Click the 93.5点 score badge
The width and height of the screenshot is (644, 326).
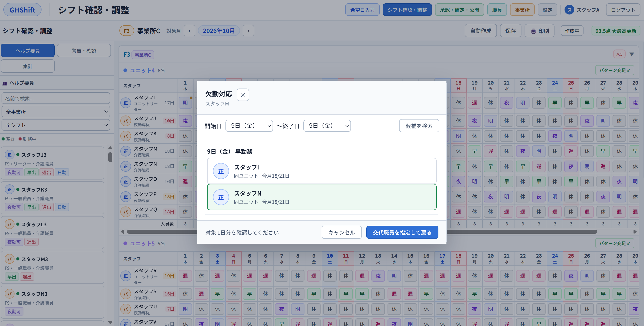(x=615, y=31)
